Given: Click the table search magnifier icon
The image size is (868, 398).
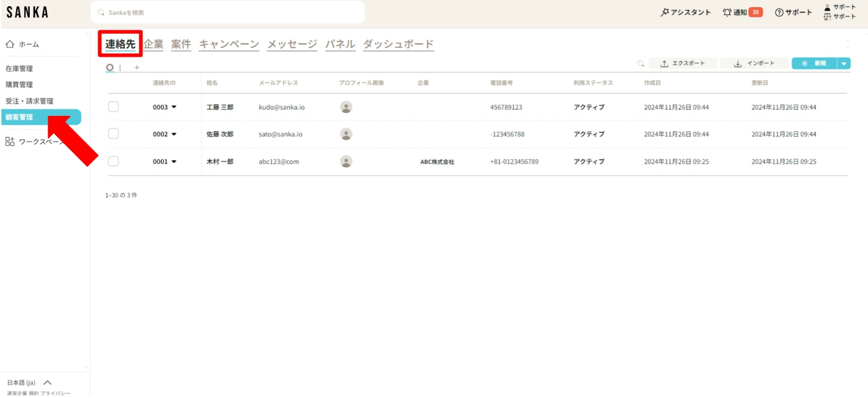Looking at the screenshot, I should pos(640,64).
